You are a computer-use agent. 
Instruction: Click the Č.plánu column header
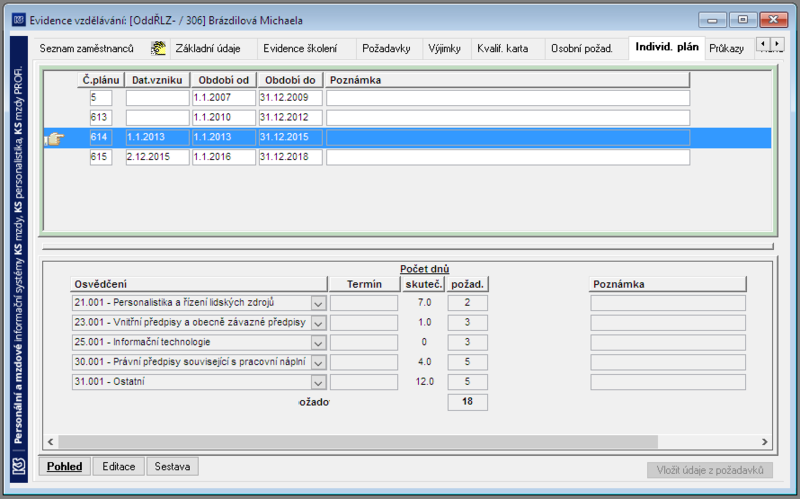[x=101, y=80]
